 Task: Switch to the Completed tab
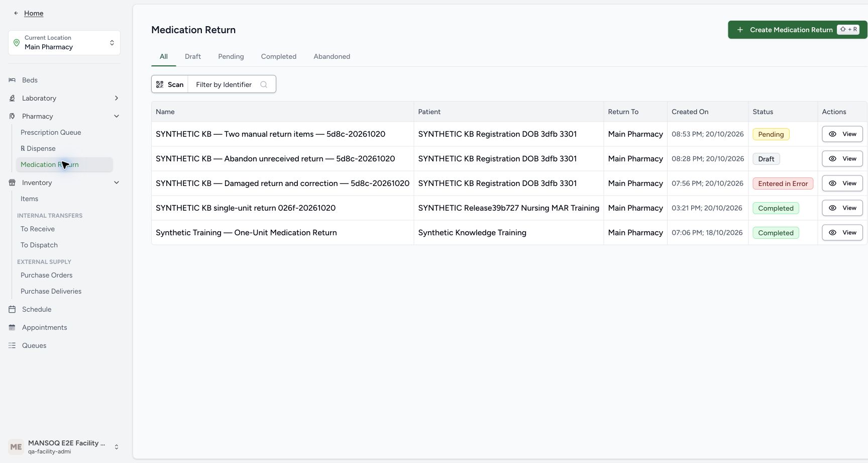point(279,56)
